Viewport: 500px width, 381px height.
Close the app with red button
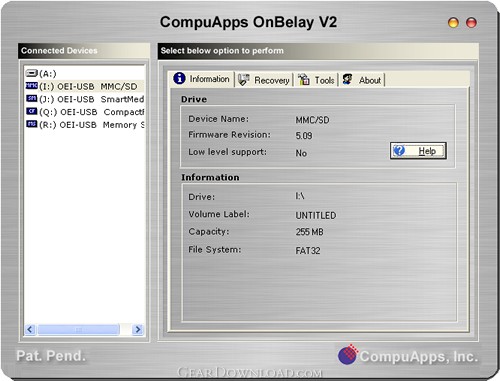tap(471, 23)
